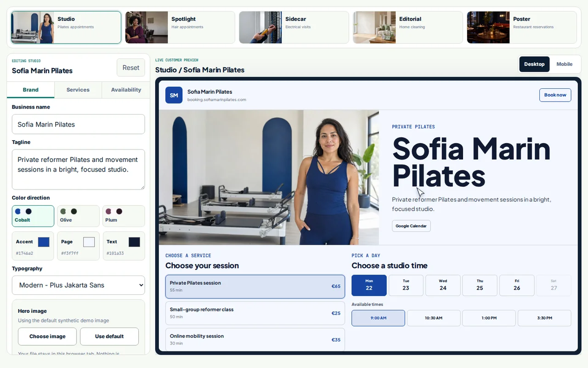The height and width of the screenshot is (368, 588).
Task: Click the Available times label
Action: coord(367,304)
